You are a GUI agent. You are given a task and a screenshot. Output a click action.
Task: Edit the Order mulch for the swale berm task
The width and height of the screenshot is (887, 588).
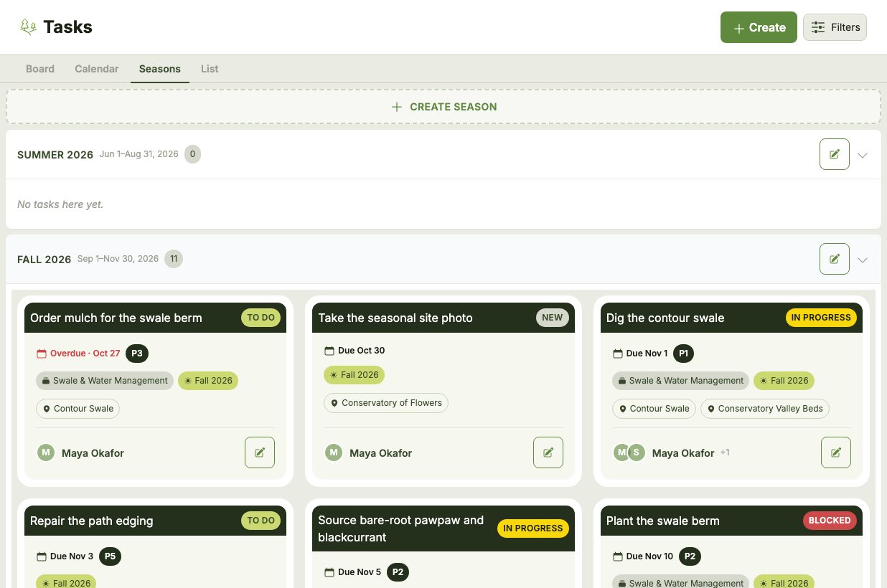260,452
